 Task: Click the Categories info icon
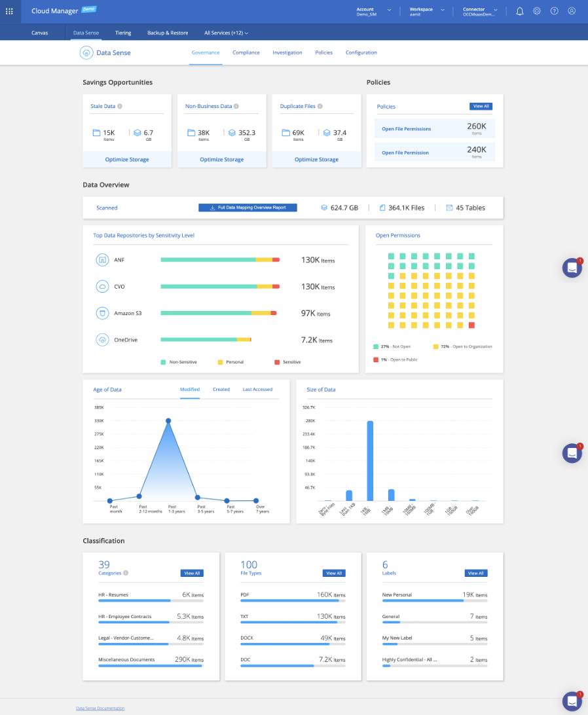126,573
